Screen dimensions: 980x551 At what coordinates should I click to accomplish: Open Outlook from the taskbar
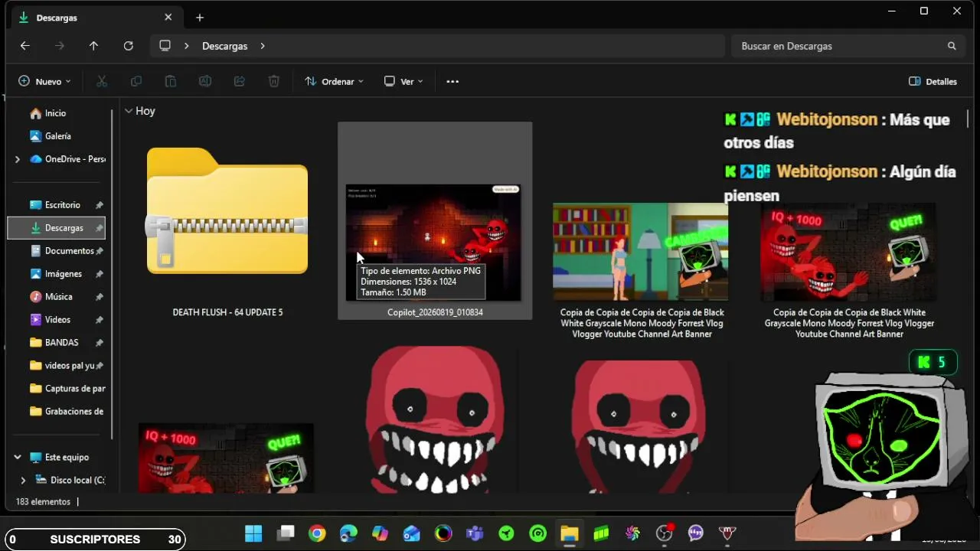[412, 533]
